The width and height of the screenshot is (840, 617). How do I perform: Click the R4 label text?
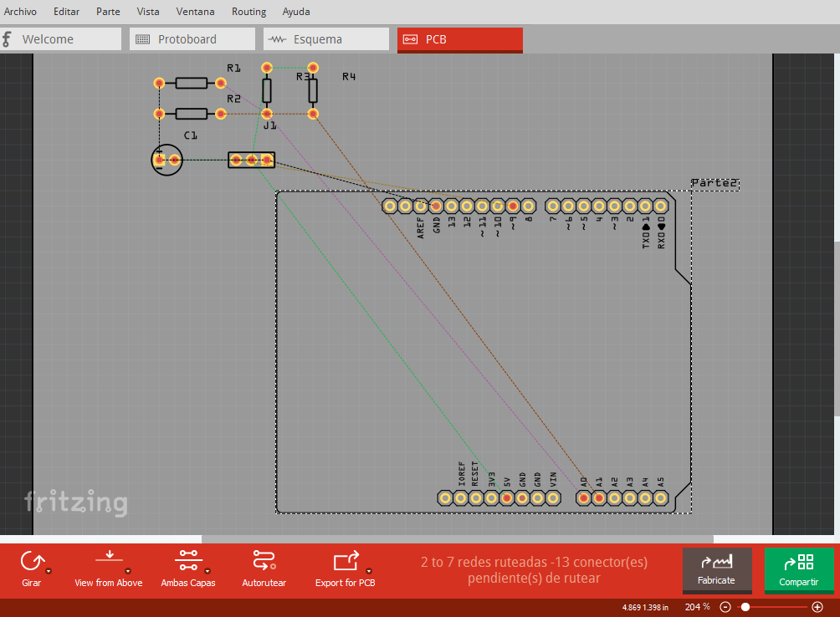pyautogui.click(x=349, y=77)
